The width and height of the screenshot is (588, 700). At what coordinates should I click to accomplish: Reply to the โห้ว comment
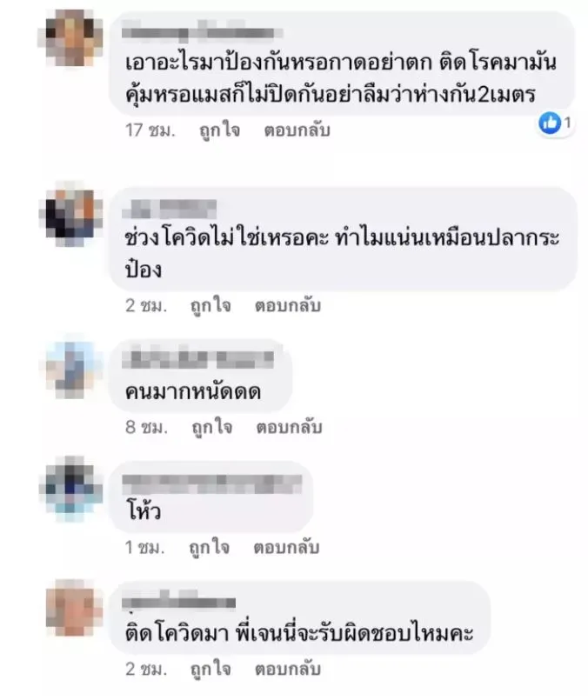pyautogui.click(x=286, y=547)
